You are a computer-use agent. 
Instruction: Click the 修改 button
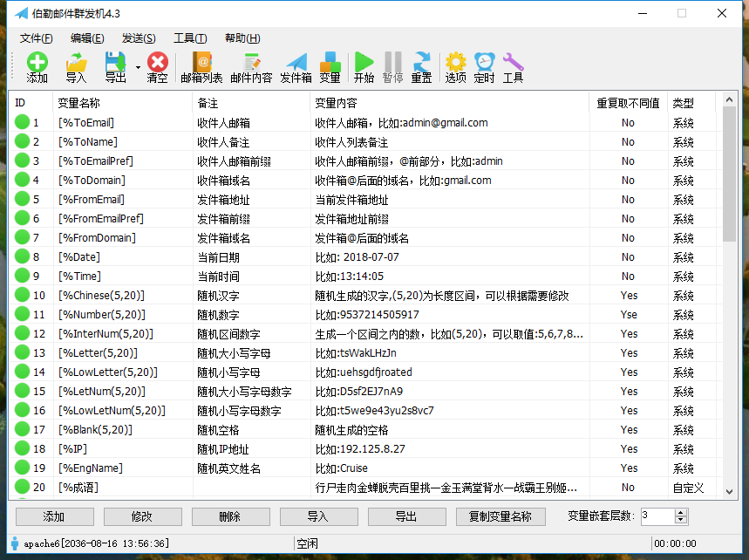point(142,517)
